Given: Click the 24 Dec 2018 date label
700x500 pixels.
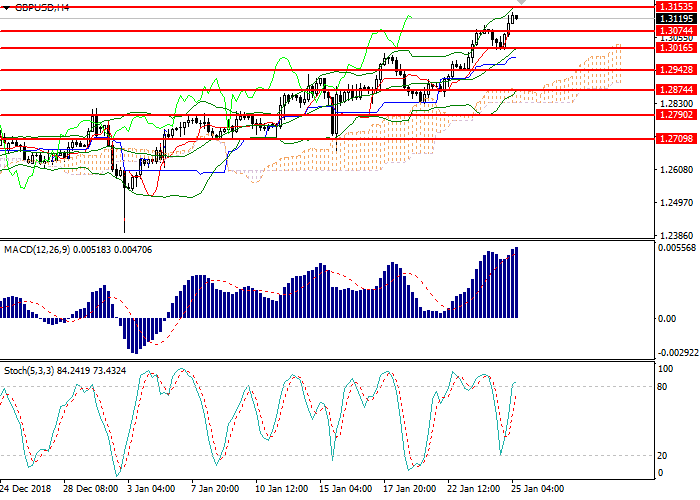Looking at the screenshot, I should pyautogui.click(x=26, y=490).
